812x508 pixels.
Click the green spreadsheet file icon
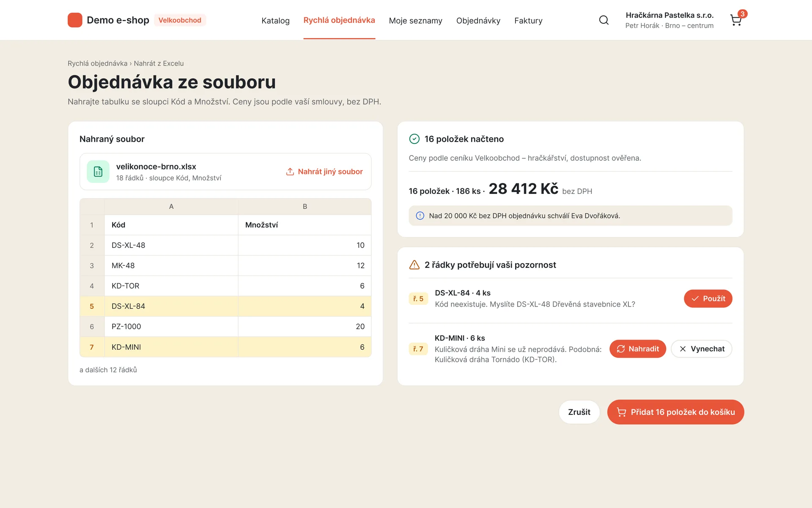tap(98, 171)
